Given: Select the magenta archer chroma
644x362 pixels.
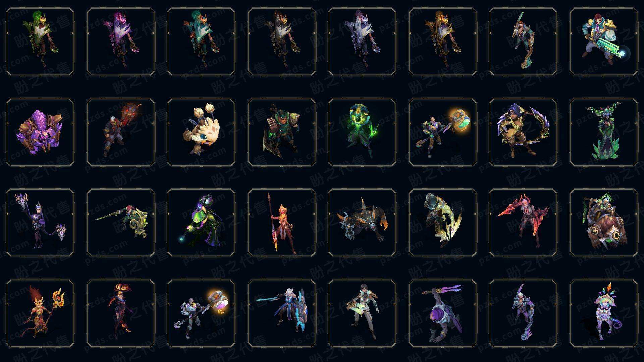Looking at the screenshot, I should tap(121, 42).
